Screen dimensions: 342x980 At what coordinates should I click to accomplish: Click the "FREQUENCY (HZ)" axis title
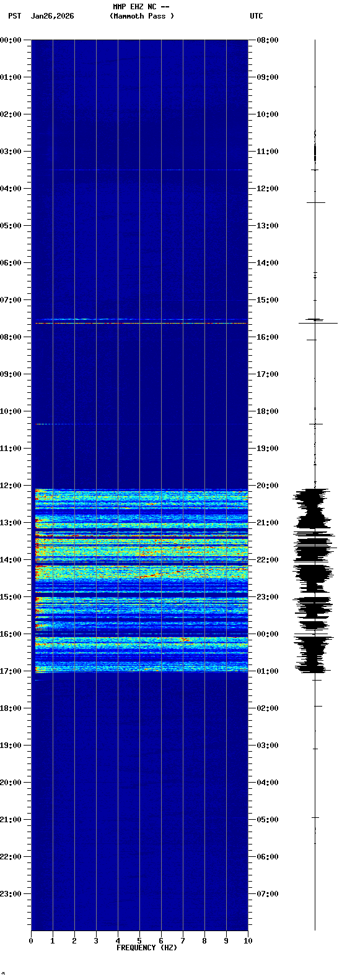point(147,948)
